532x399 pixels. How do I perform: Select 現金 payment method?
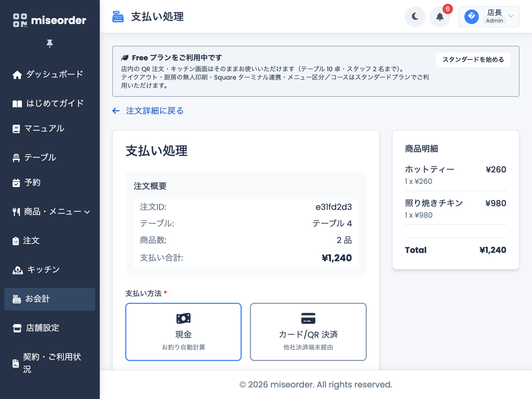183,332
